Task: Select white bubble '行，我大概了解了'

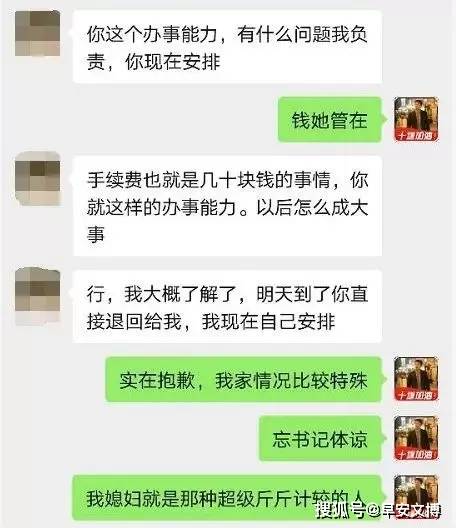Action: (227, 307)
